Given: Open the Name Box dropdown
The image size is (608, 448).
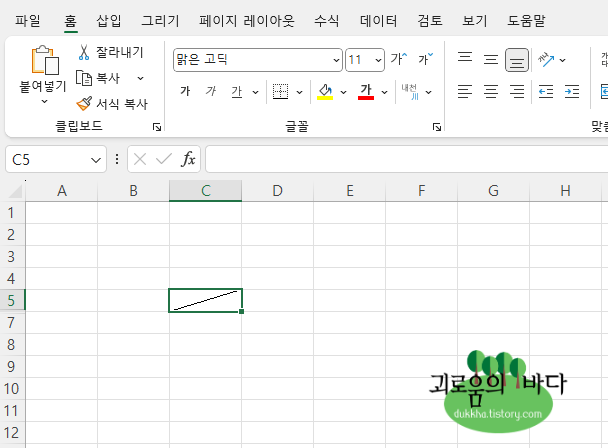Looking at the screenshot, I should tap(95, 160).
